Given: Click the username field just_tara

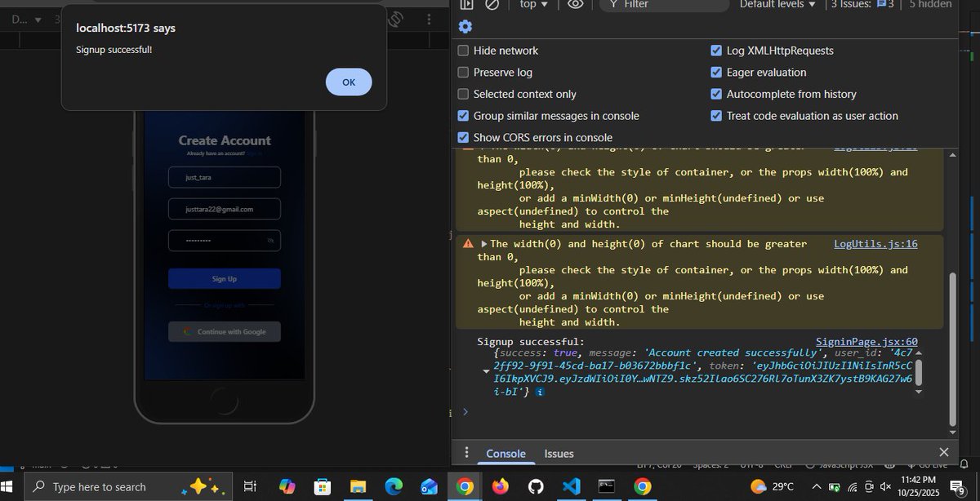Looking at the screenshot, I should tap(224, 177).
